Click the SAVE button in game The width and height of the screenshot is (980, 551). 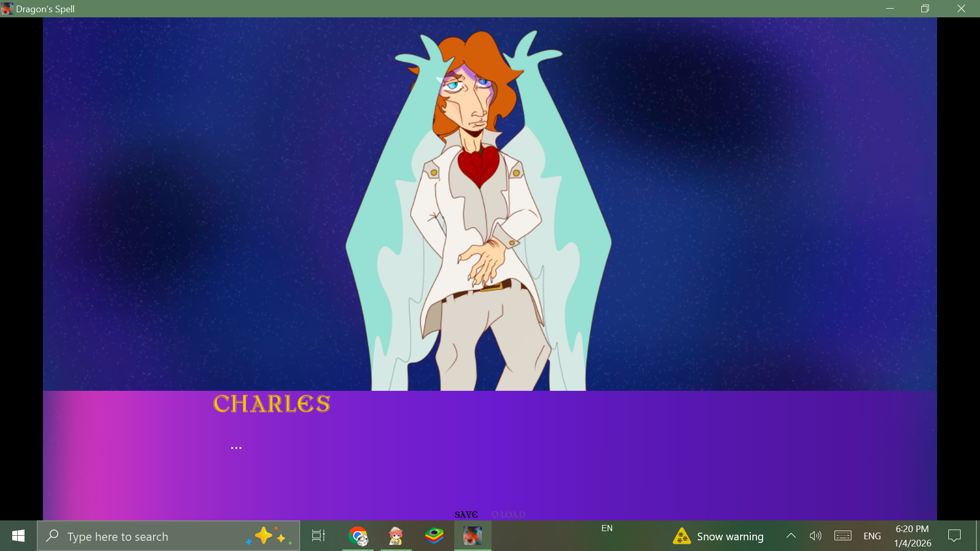465,514
